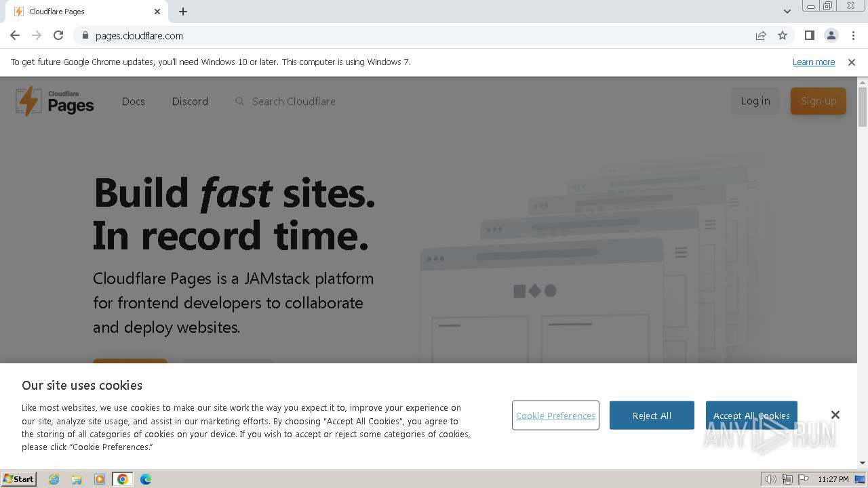Viewport: 868px width, 488px height.
Task: Click the volume speaker tray icon
Action: 770,479
